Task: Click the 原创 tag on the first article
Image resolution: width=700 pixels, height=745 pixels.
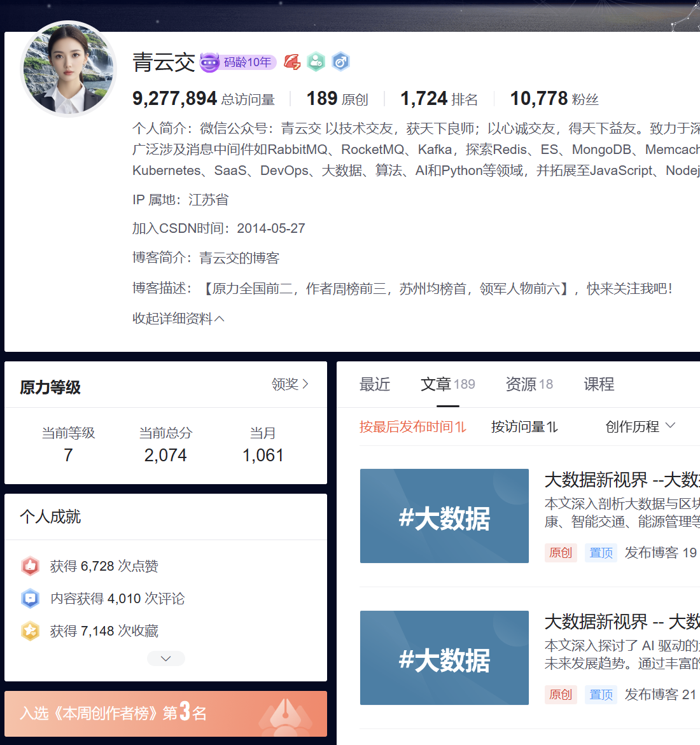Action: [561, 553]
